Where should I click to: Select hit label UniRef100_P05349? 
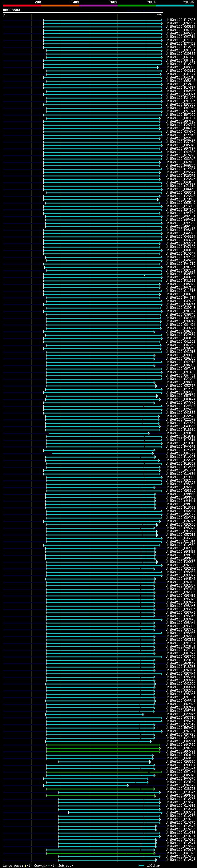pyautogui.click(x=180, y=284)
